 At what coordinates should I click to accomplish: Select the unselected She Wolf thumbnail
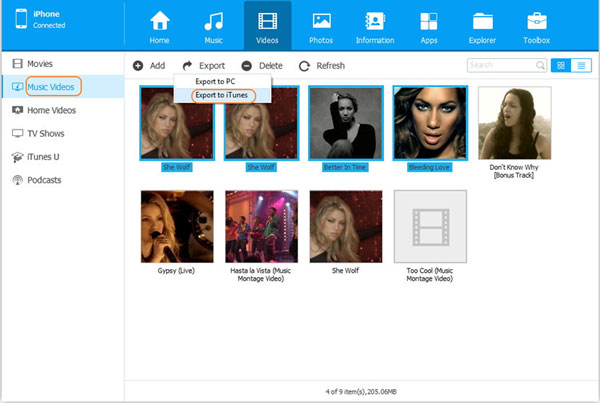tap(346, 227)
